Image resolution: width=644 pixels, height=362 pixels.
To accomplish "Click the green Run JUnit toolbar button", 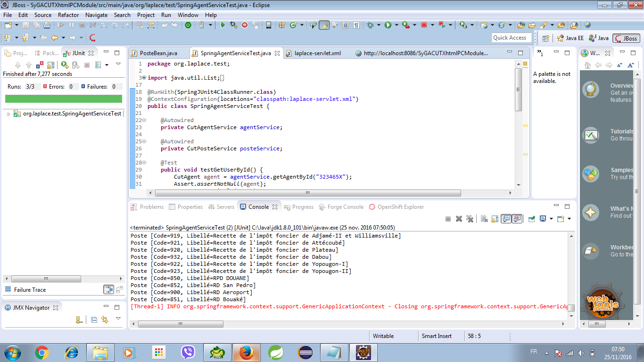I will [x=388, y=25].
